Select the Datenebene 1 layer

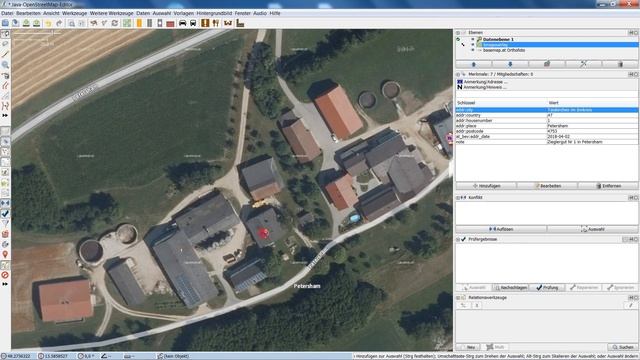(x=498, y=39)
